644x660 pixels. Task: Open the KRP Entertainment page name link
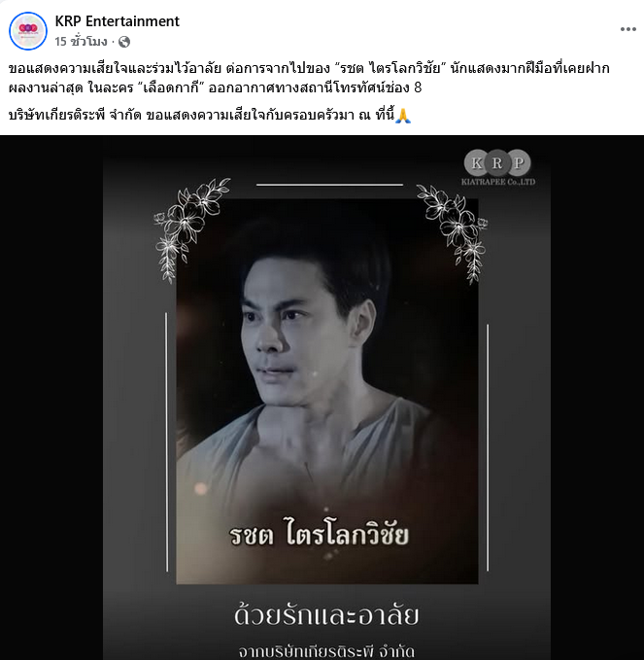tap(117, 21)
